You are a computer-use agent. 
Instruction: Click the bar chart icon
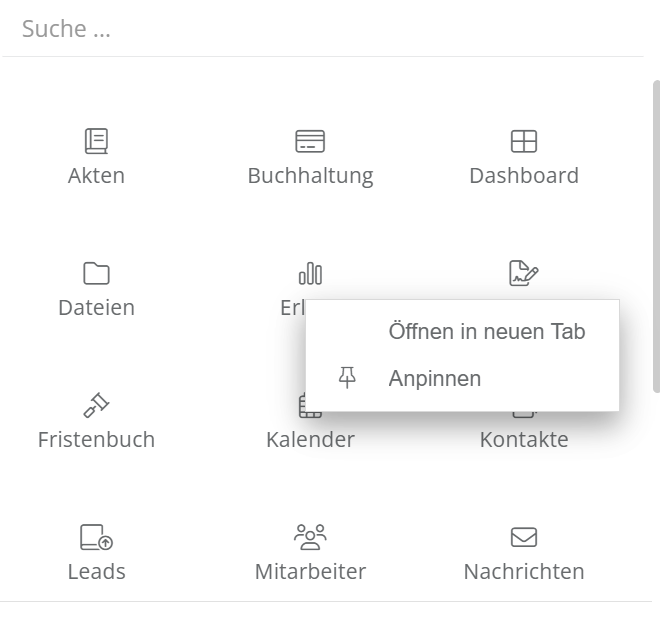pyautogui.click(x=310, y=273)
